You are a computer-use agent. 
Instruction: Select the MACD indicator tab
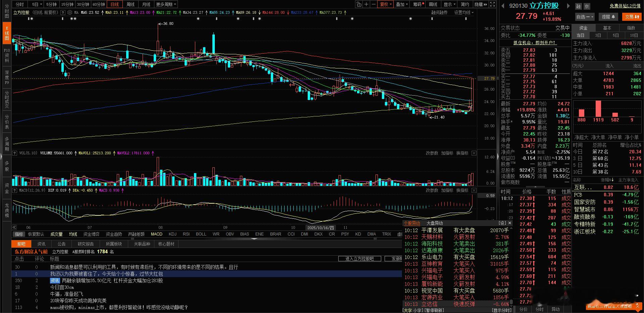click(x=157, y=234)
